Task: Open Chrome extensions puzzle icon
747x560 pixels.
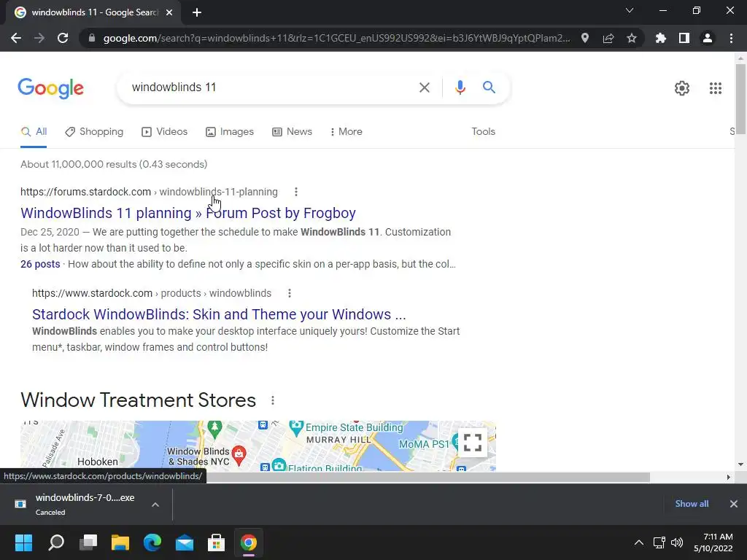Action: pyautogui.click(x=660, y=38)
